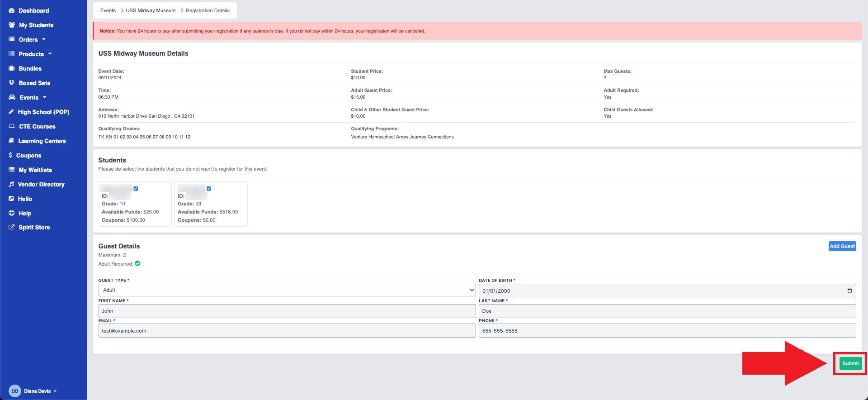Click the Hello edit icon
The image size is (868, 400).
(11, 199)
